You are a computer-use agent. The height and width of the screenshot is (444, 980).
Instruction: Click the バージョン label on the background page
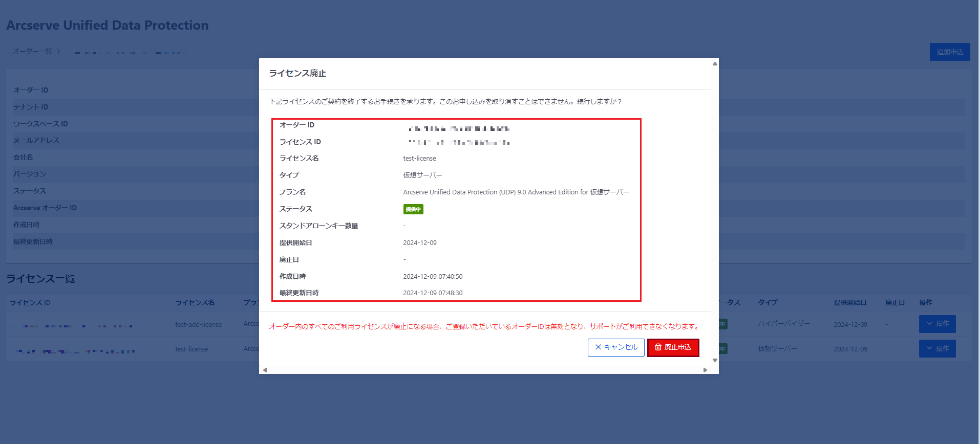coord(30,174)
